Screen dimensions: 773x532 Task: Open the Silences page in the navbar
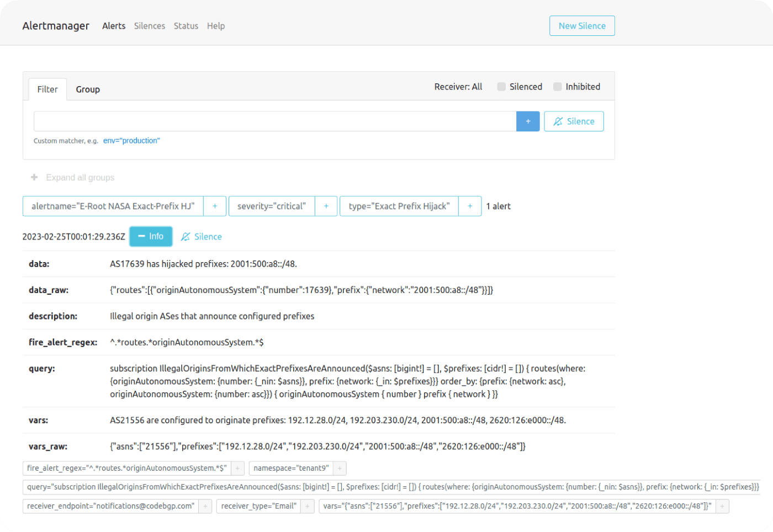(x=150, y=26)
